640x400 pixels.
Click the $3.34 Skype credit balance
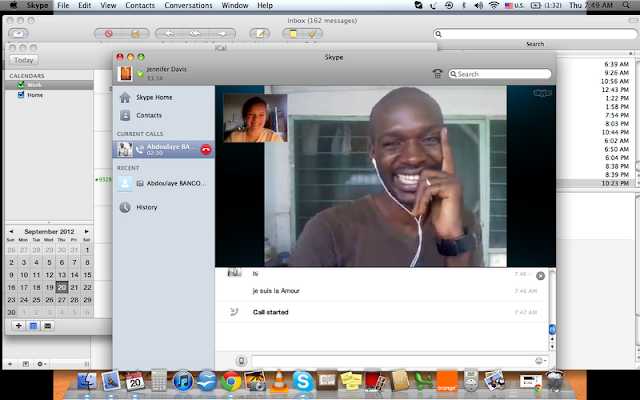[x=155, y=78]
